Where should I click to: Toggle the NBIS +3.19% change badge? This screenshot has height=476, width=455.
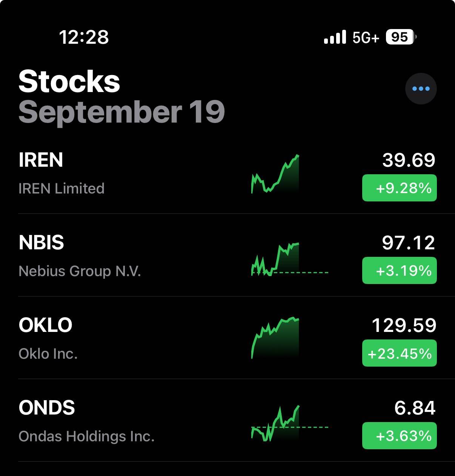pos(399,270)
